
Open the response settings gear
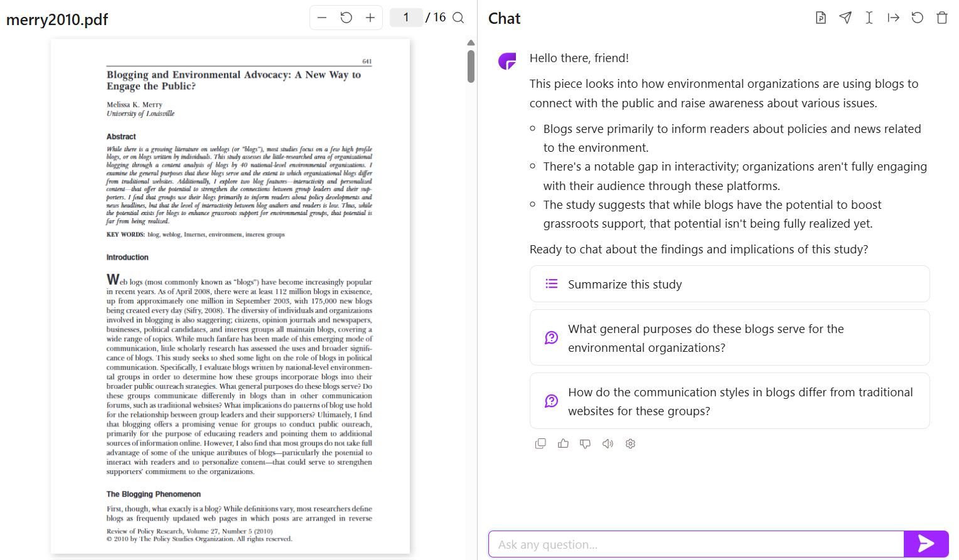pos(630,443)
